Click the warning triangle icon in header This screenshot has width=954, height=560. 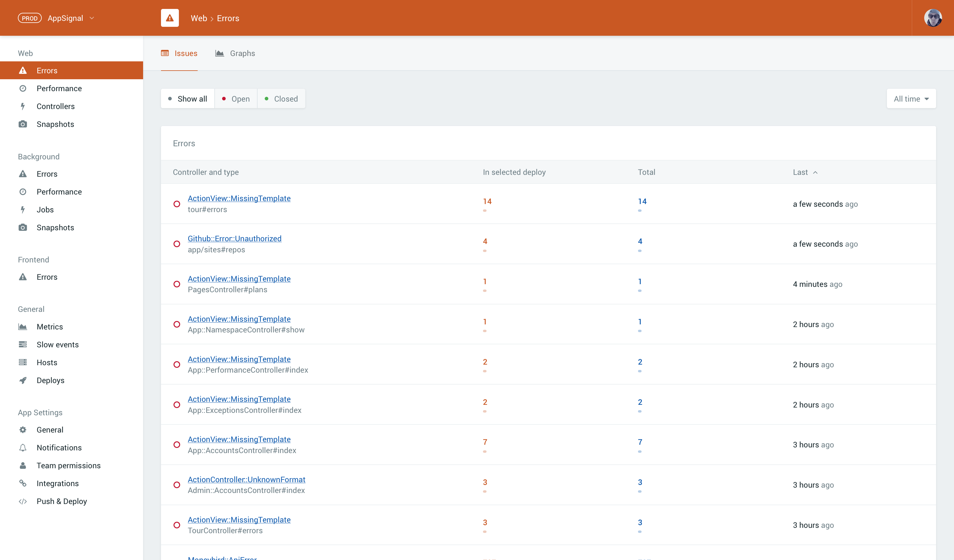(170, 18)
